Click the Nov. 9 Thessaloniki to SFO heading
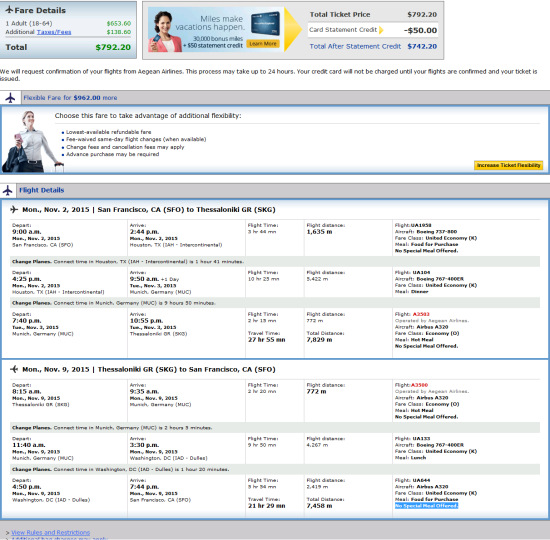550x540 pixels. coord(149,369)
